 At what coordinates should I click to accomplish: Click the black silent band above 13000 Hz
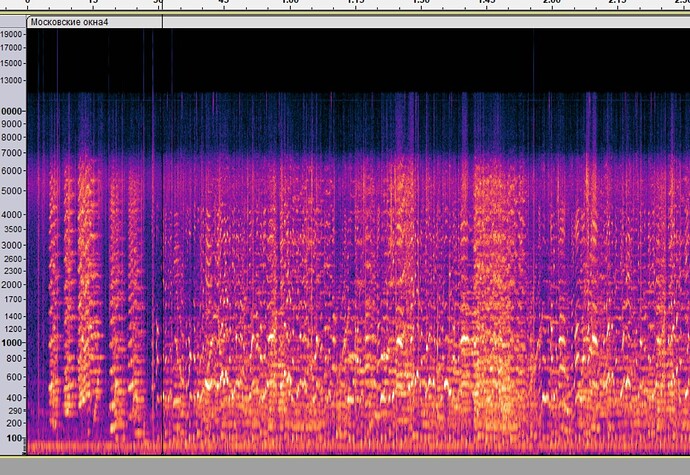(350, 60)
